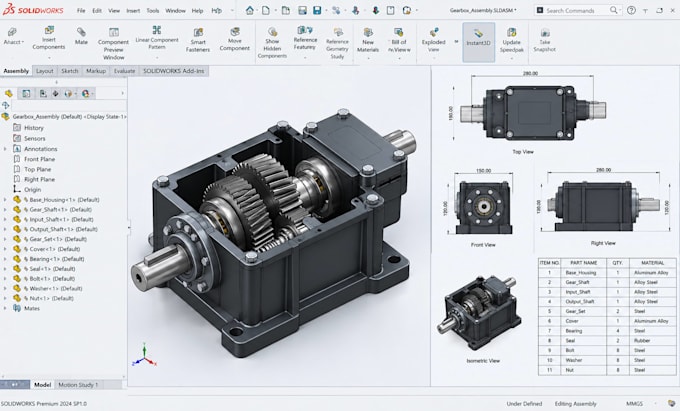
Task: Expand the Base_Housing<1> component
Action: click(5, 200)
